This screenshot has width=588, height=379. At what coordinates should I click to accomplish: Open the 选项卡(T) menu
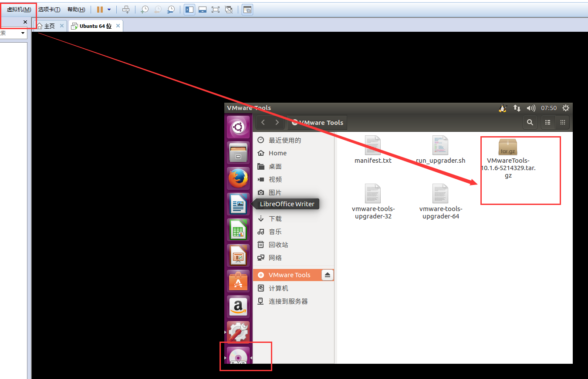[49, 10]
